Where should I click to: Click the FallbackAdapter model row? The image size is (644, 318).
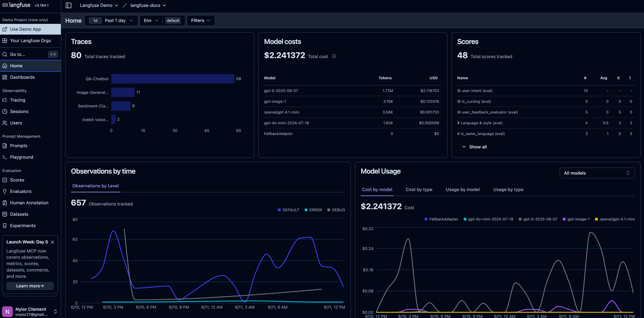pos(352,134)
